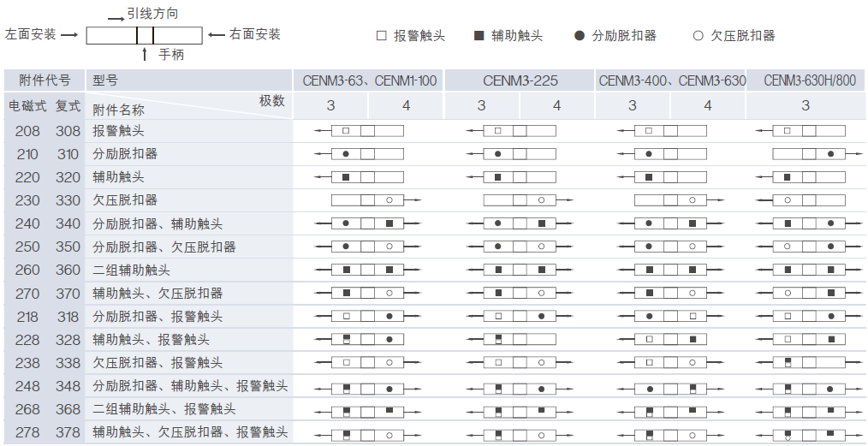Screen dimensions: 868x446
Task: Click the 左面安装 arrow
Action: click(x=69, y=35)
